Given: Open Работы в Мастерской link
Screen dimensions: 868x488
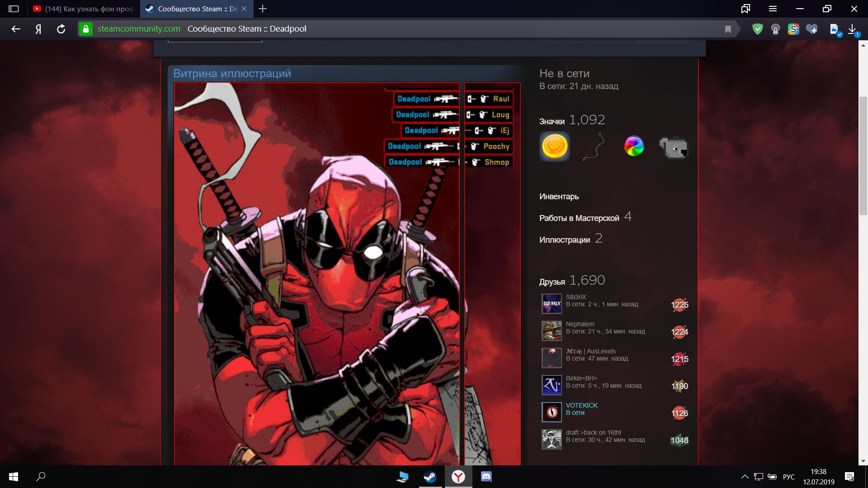Looking at the screenshot, I should pos(579,218).
